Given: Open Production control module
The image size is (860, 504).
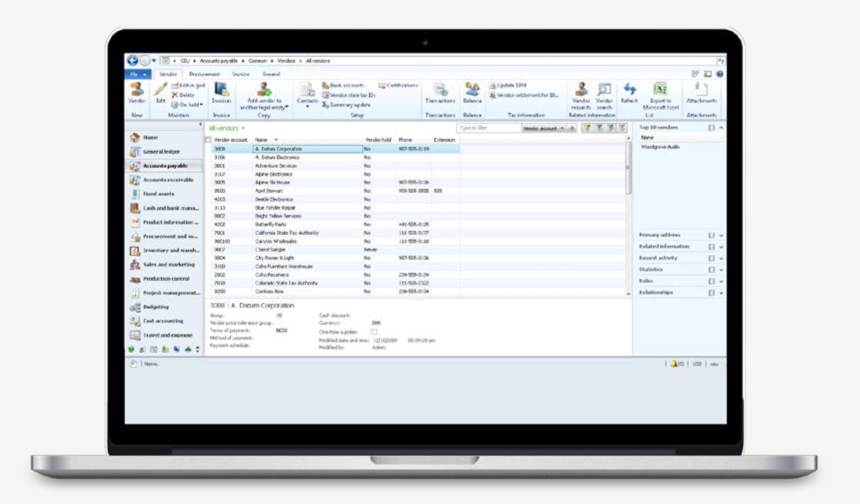Looking at the screenshot, I should coord(164,279).
